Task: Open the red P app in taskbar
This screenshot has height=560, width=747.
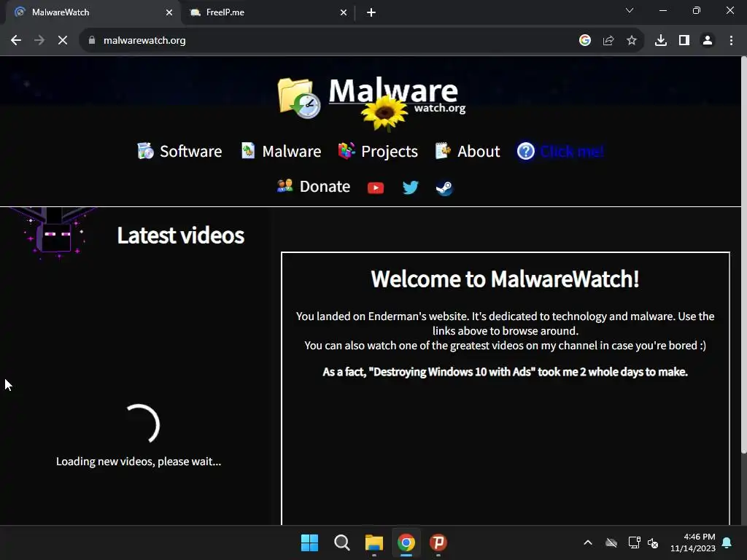Action: 438,542
